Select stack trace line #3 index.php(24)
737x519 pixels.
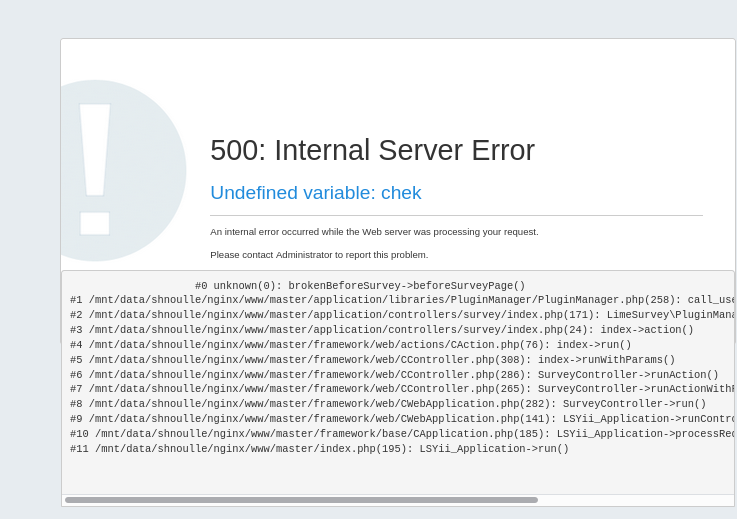click(x=381, y=330)
